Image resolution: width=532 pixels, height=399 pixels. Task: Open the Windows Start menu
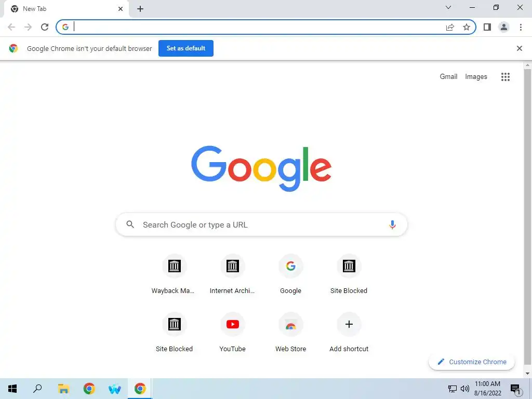12,389
